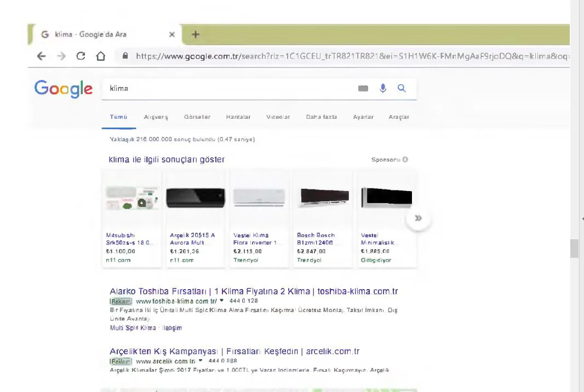Switch to Haritalar tab

click(x=238, y=117)
